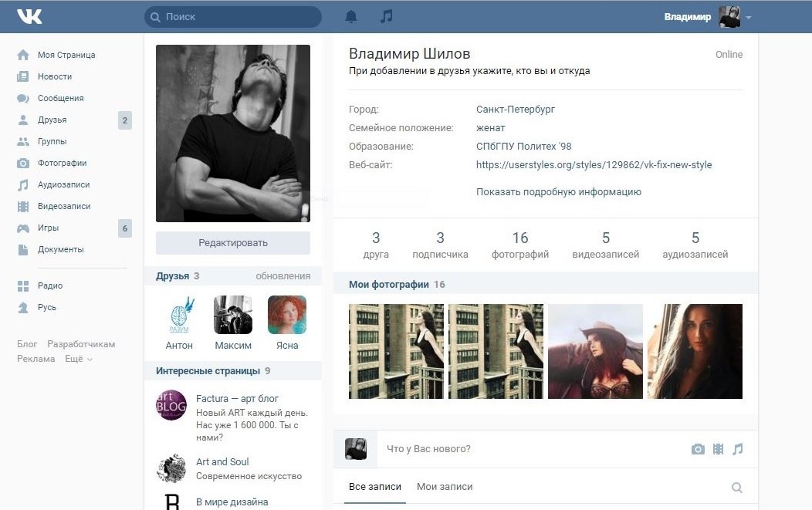This screenshot has height=510, width=812.
Task: Open Factura art blog avatar
Action: 171,405
